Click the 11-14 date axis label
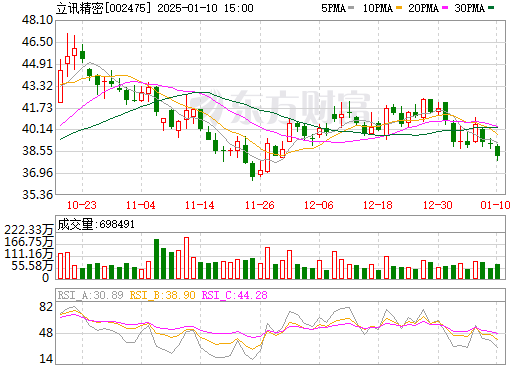The image size is (520, 365). [200, 205]
